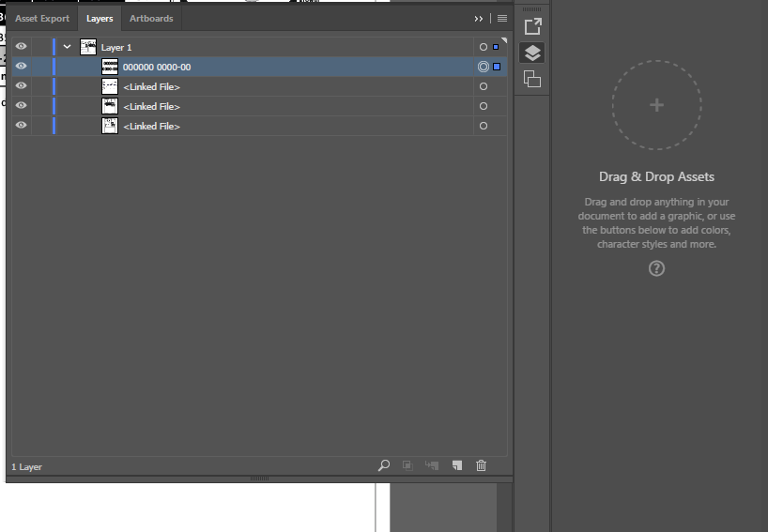Viewport: 768px width, 532px height.
Task: Collapse Layer 1 contents with chevron
Action: [67, 47]
